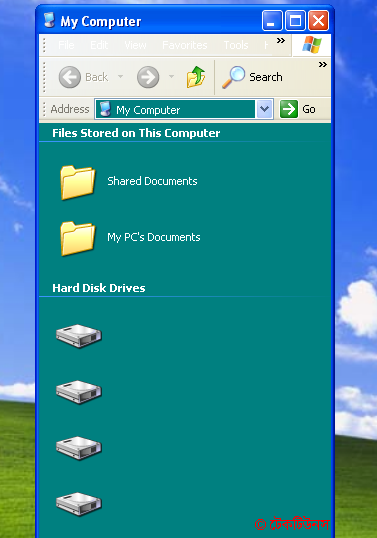Screen dimensions: 377x538
Task: Open the View menu
Action: click(x=135, y=45)
